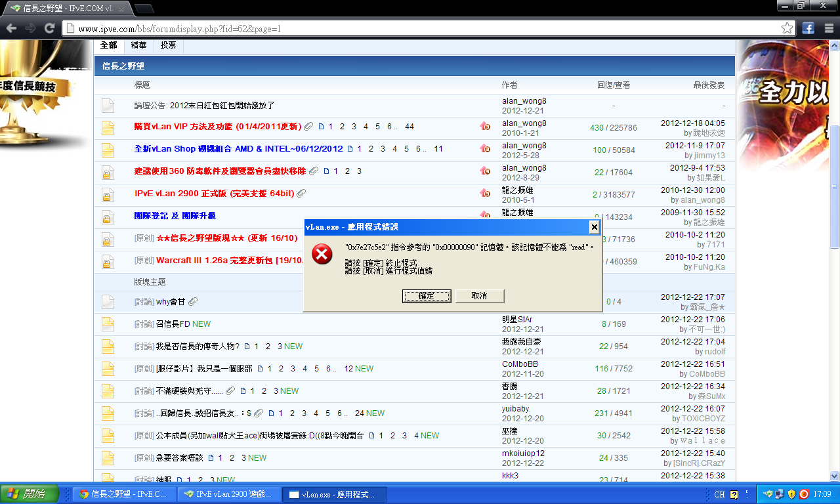The width and height of the screenshot is (840, 504).
Task: Click 確定 to terminate the program
Action: tap(427, 296)
